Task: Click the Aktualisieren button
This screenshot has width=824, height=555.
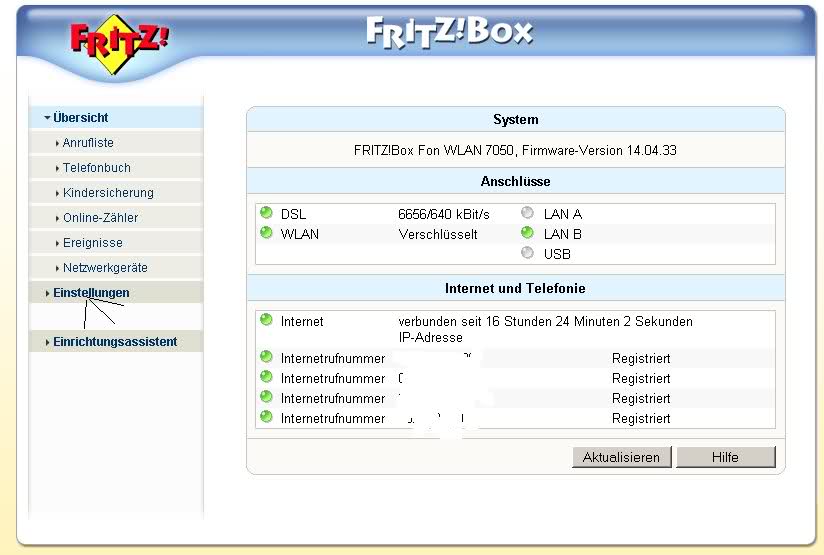Action: (622, 457)
